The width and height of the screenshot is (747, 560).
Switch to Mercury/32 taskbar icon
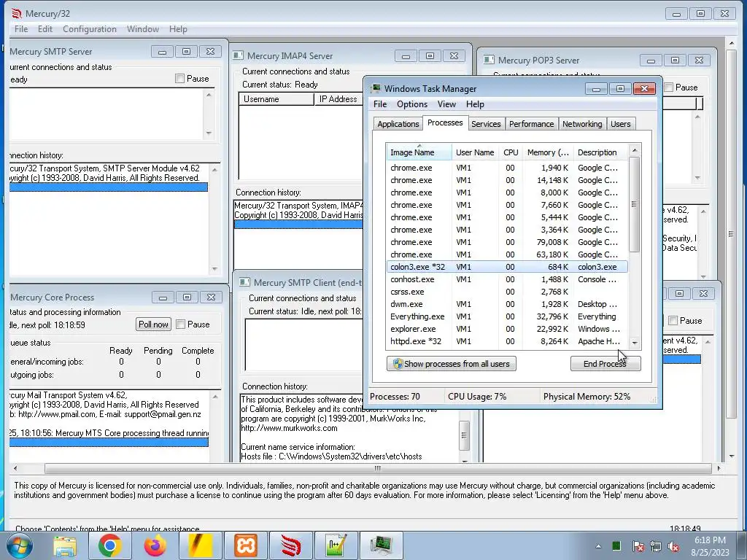(291, 545)
